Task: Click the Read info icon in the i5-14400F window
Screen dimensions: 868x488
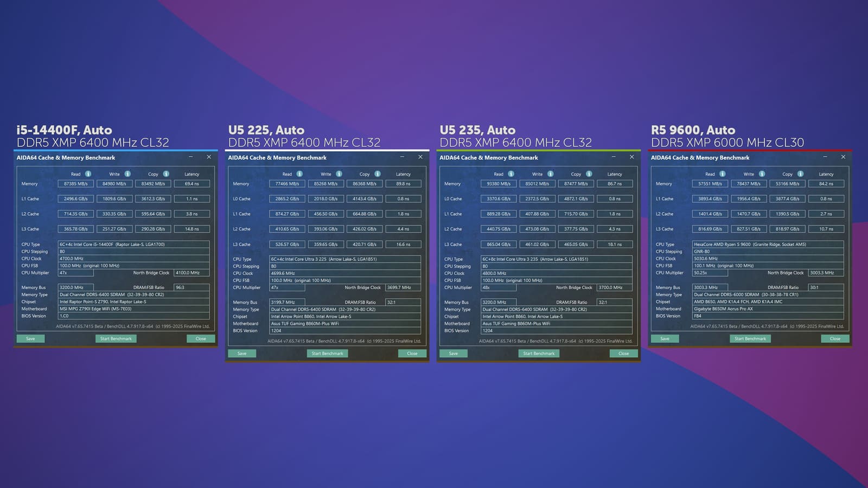Action: coord(88,174)
